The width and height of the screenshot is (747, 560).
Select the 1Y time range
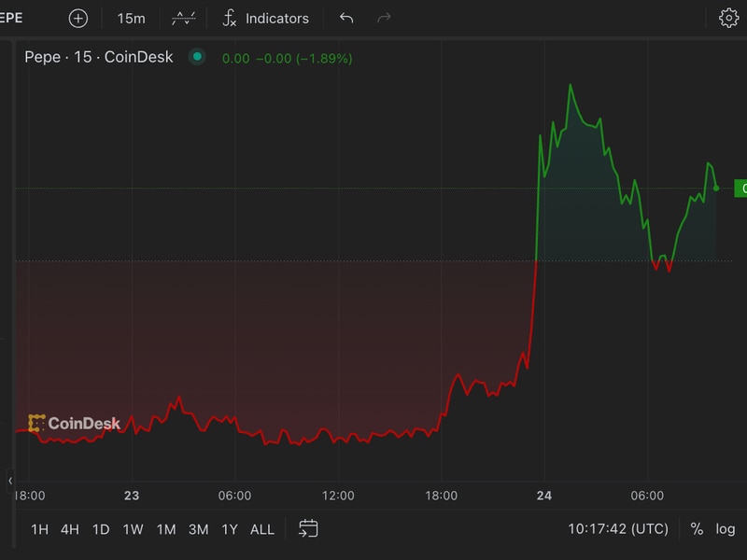(229, 529)
